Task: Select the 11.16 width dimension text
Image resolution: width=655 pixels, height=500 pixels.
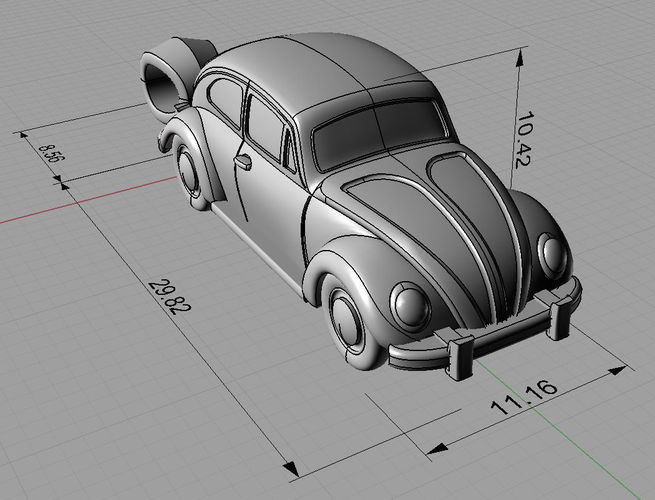Action: pyautogui.click(x=524, y=397)
